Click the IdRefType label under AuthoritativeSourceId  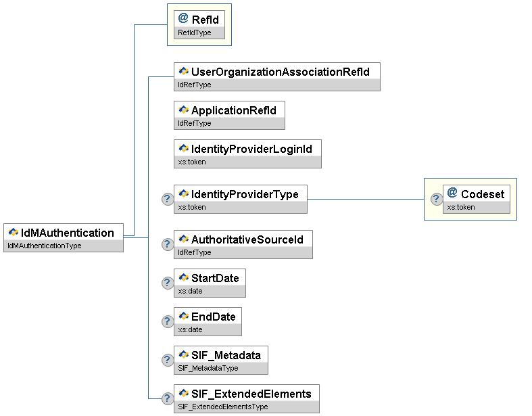coord(195,253)
